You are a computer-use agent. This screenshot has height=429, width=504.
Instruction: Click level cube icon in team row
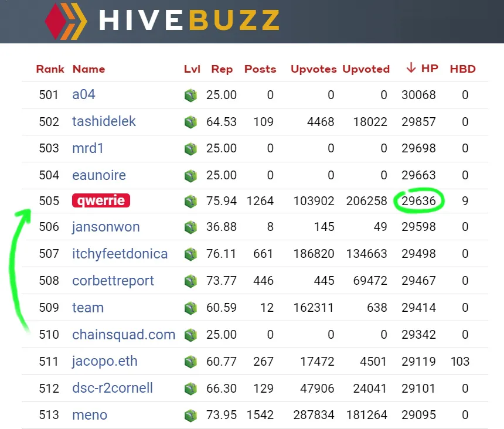190,308
